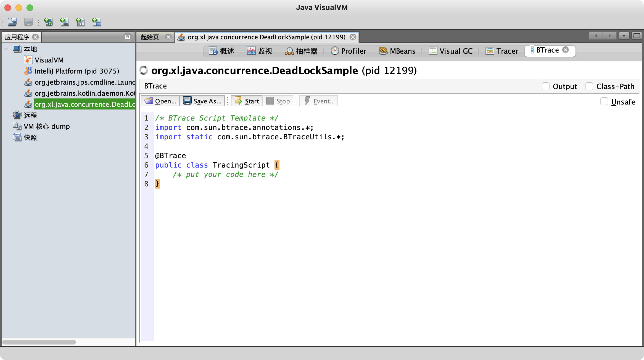Screen dimensions: 644x360
Task: Enable the Output checkbox
Action: 545,86
